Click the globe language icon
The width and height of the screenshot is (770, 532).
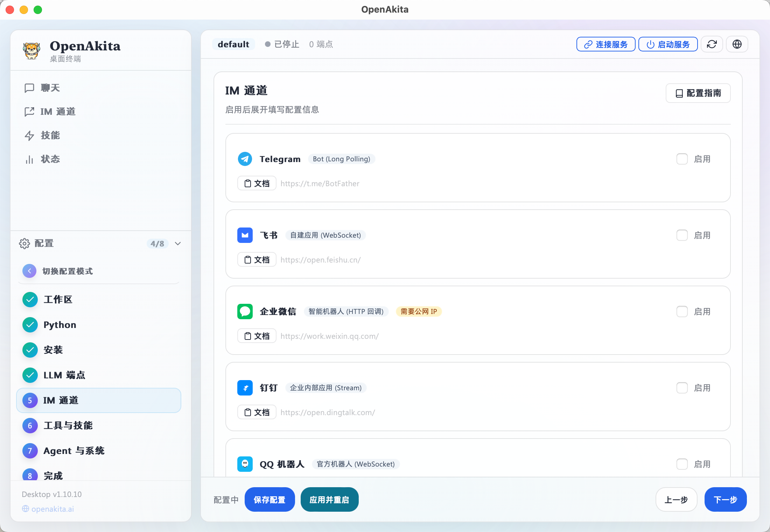coord(737,44)
